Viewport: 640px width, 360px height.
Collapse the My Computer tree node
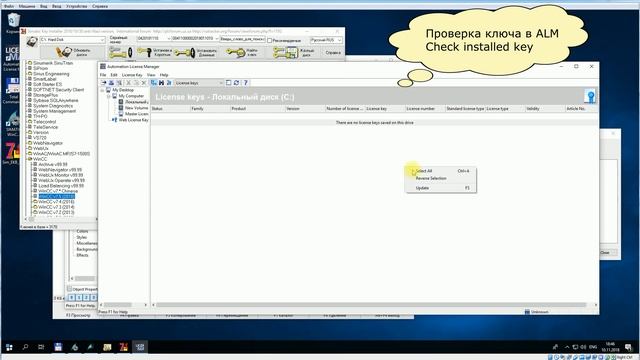click(x=109, y=96)
